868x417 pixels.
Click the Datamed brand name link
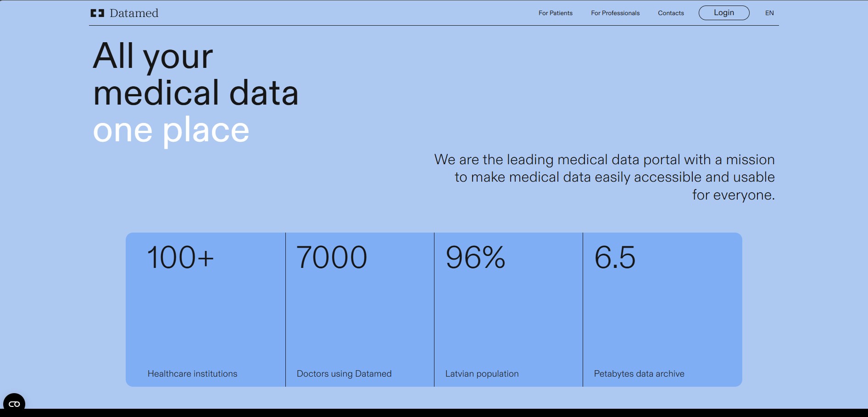tap(134, 13)
